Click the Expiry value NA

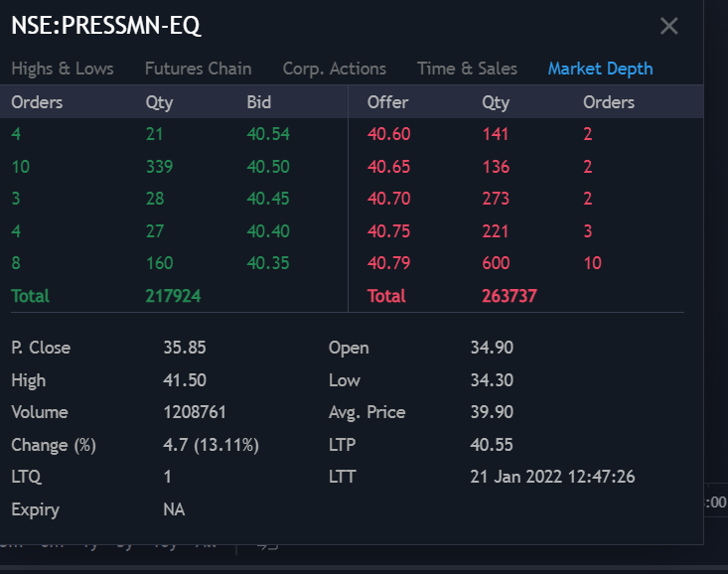click(174, 509)
